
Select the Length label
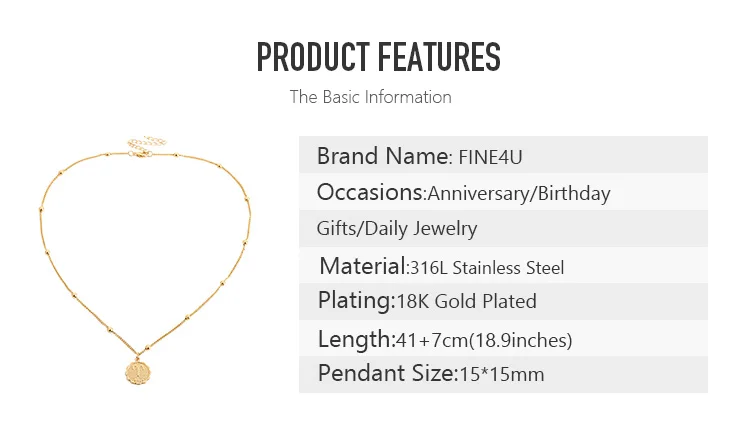click(356, 339)
